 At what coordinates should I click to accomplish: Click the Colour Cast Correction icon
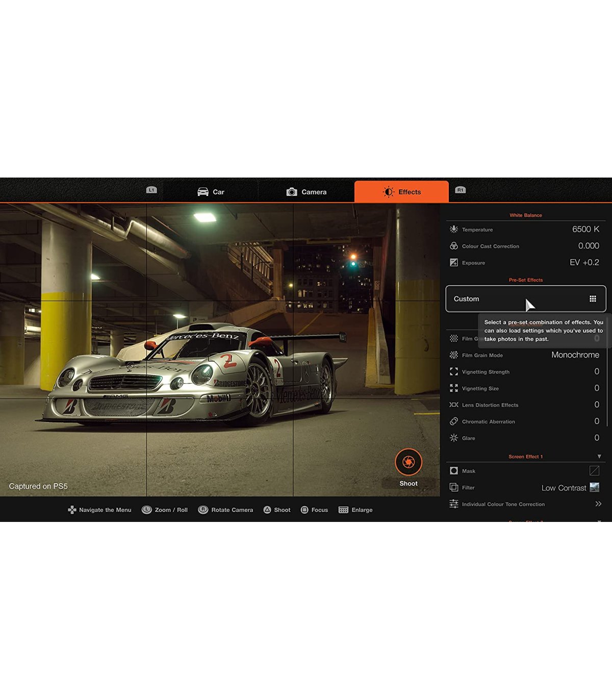click(453, 246)
